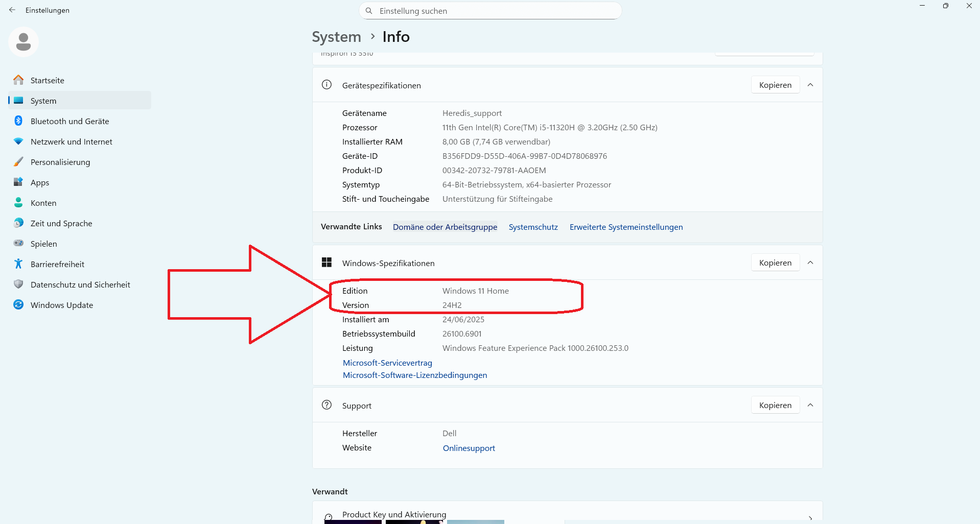Collapse the Windows-Spezifikationen section
The width and height of the screenshot is (980, 524).
point(810,263)
